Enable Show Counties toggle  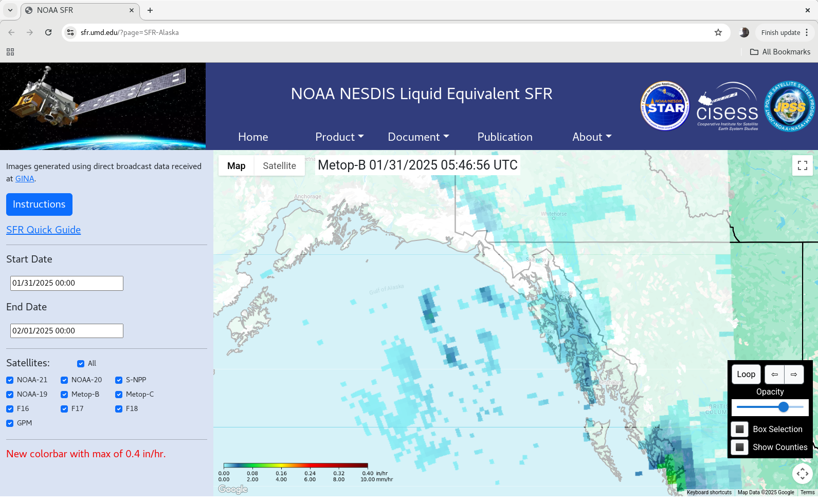[739, 447]
